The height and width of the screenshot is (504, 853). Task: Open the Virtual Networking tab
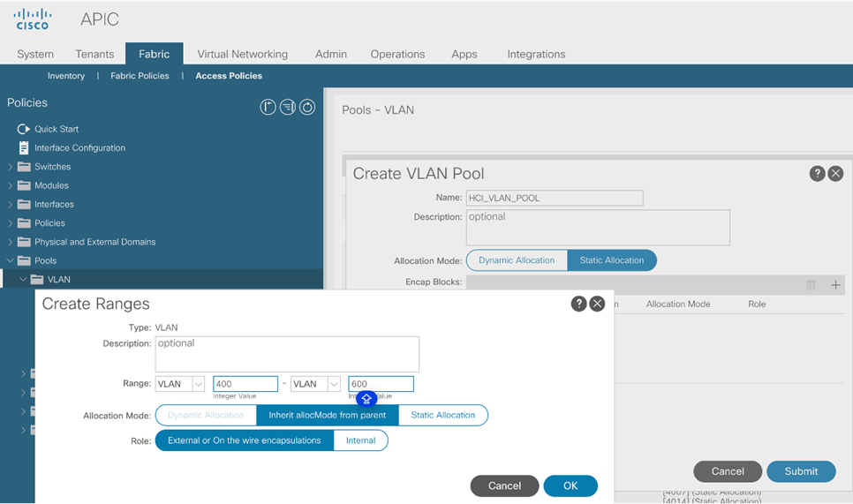(x=243, y=54)
